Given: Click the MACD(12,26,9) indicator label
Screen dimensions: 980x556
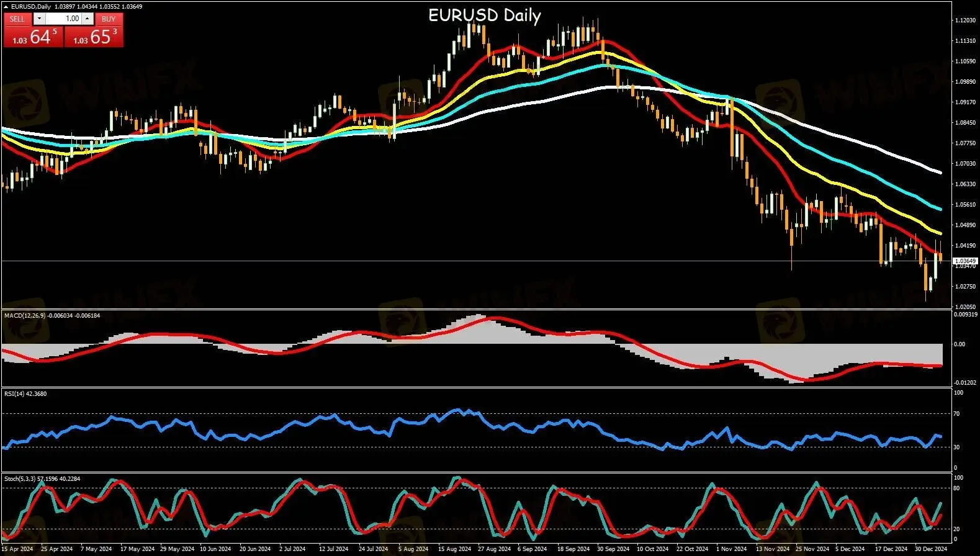Looking at the screenshot, I should [25, 315].
